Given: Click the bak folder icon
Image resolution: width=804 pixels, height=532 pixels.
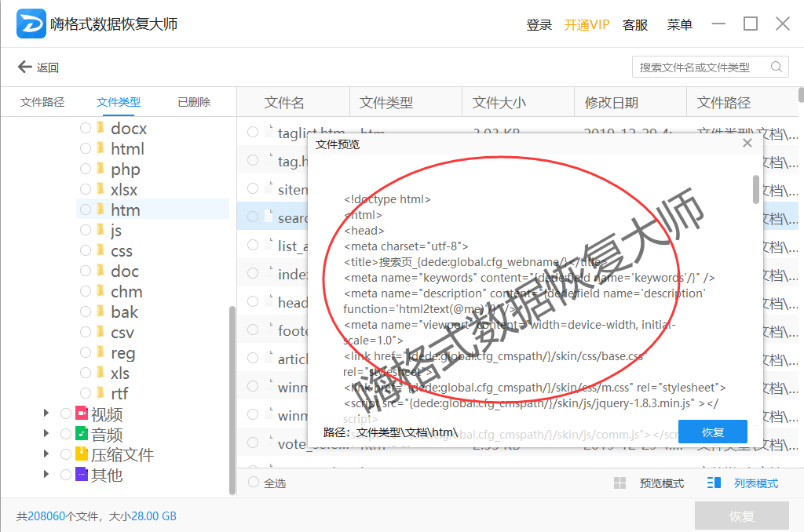Looking at the screenshot, I should pyautogui.click(x=100, y=312).
